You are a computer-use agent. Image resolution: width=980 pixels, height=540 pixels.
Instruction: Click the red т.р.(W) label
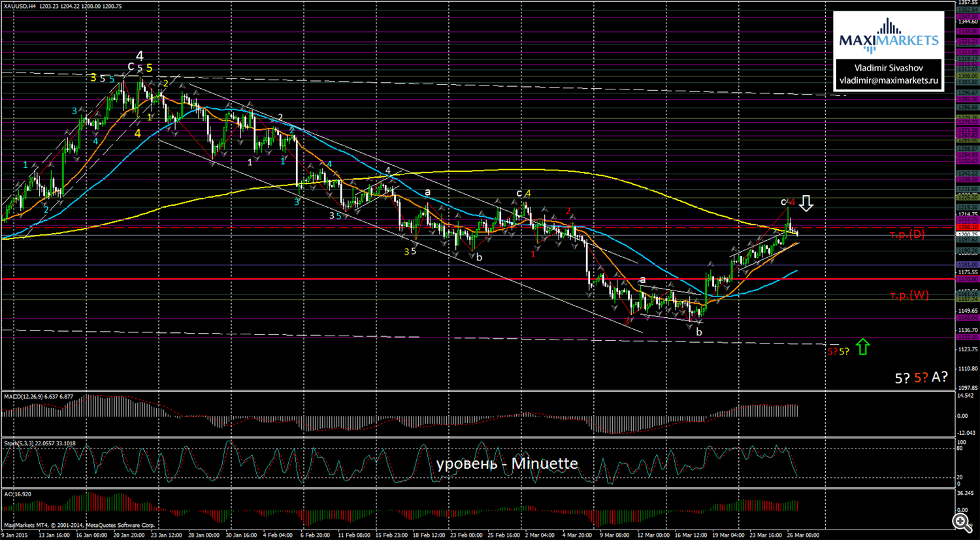pyautogui.click(x=909, y=295)
